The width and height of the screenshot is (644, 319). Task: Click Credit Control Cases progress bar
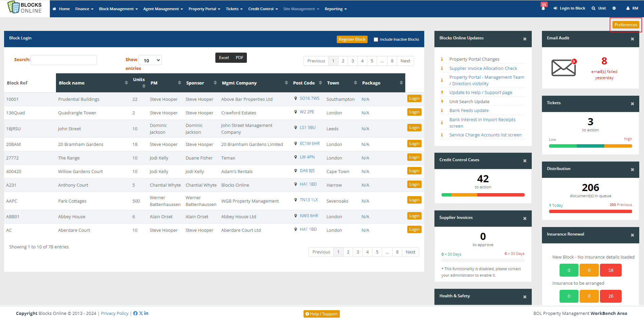point(483,195)
